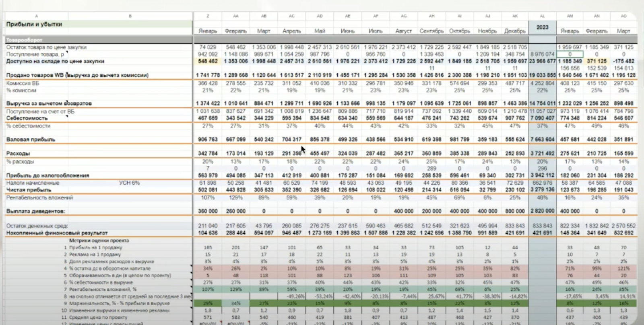Image resolution: width=644 pixels, height=325 pixels.
Task: Select the Комиссия ВБ row label
Action: (x=23, y=83)
